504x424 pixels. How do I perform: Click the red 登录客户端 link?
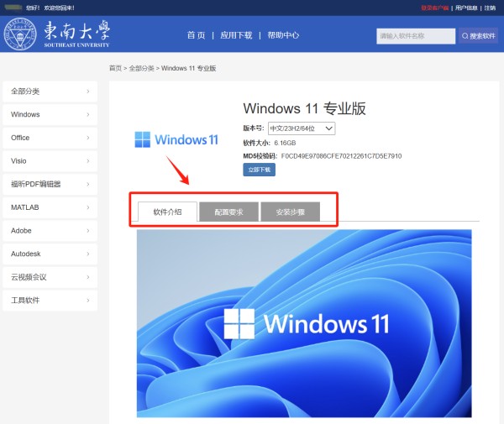(434, 8)
